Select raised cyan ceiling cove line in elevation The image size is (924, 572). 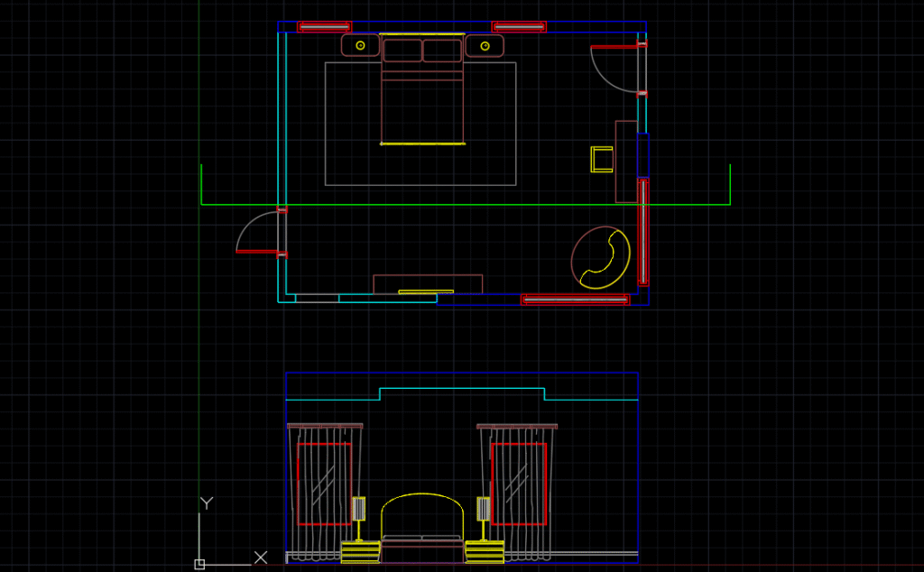click(462, 393)
